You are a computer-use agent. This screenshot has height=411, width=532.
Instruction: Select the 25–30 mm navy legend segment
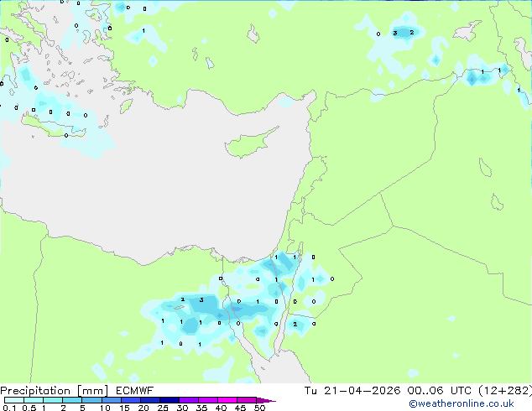coord(169,400)
